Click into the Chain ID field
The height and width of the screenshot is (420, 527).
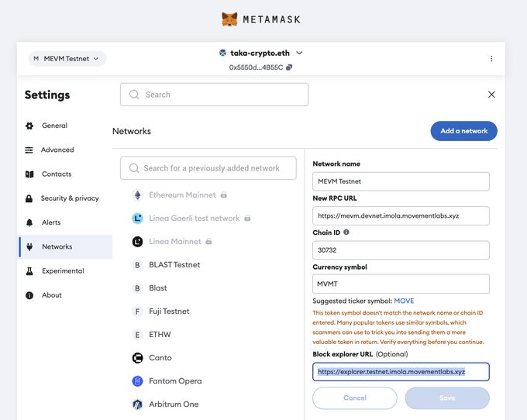(x=401, y=250)
